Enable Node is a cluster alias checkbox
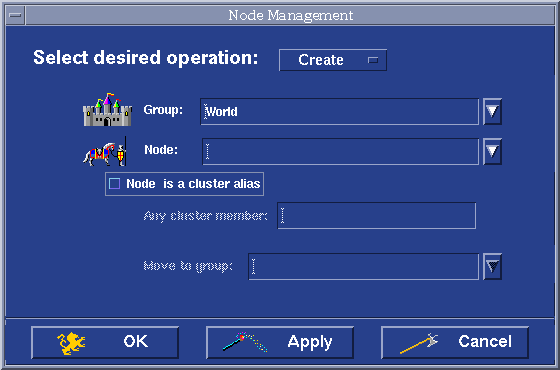The width and height of the screenshot is (560, 370). [x=114, y=184]
